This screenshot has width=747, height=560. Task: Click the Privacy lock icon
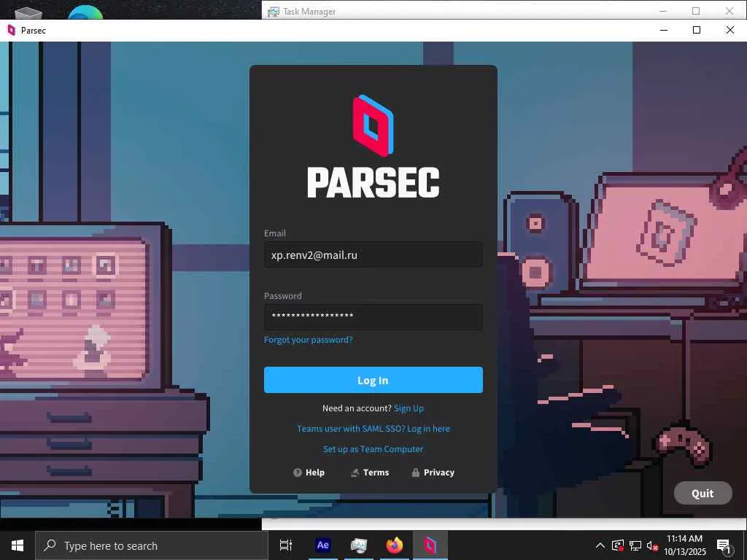(x=415, y=472)
